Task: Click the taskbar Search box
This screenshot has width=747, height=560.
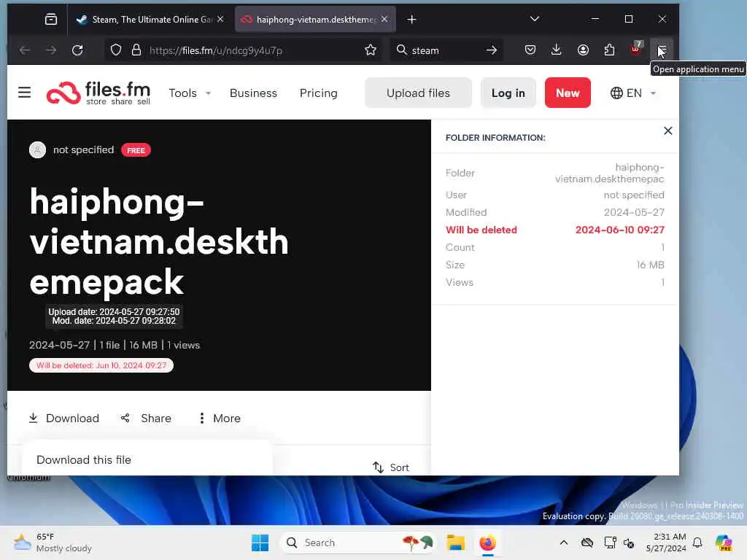Action: coord(357,542)
